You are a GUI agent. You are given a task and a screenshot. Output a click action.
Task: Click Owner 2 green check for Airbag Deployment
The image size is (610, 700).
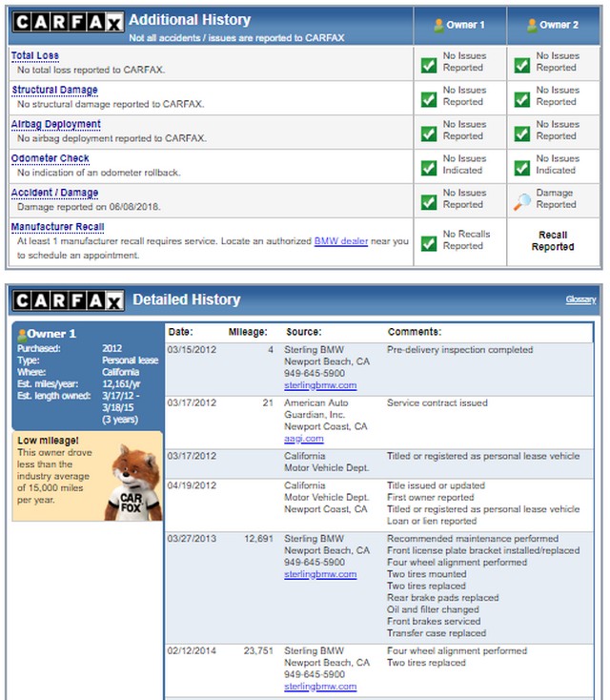[522, 134]
